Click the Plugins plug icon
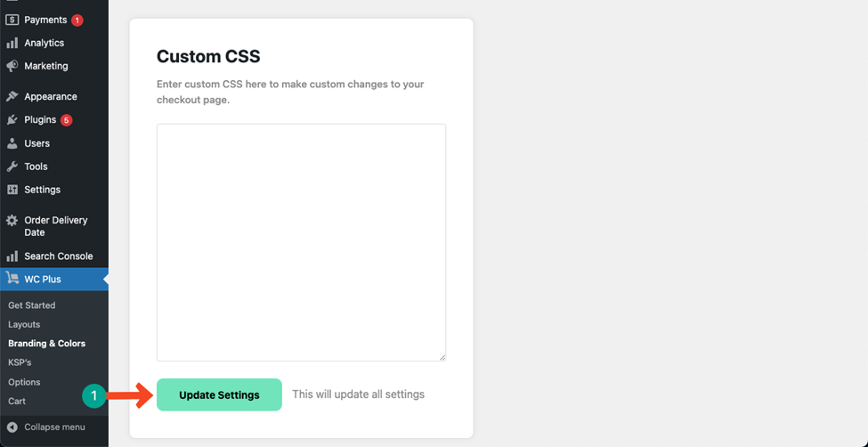This screenshot has height=447, width=868. (12, 119)
